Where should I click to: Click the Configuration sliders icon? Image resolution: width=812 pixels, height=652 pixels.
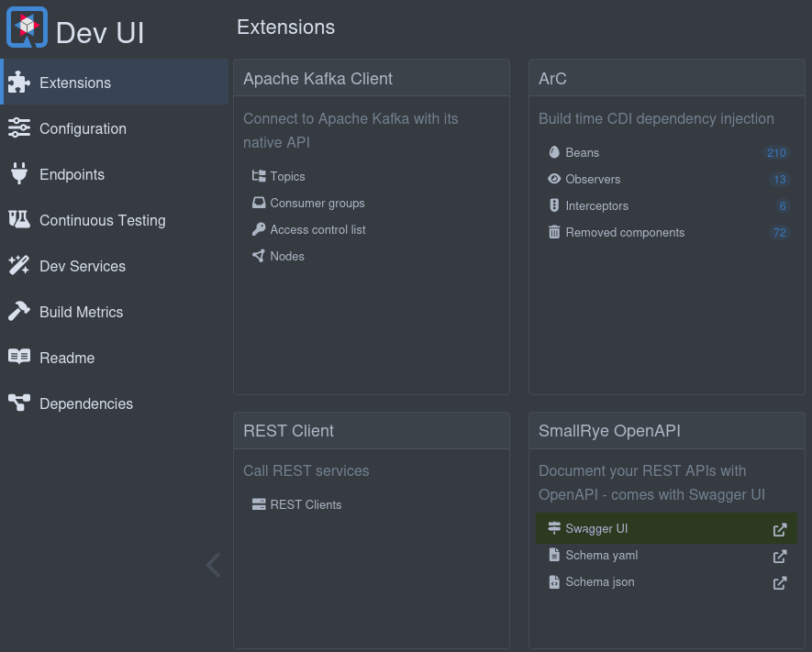click(18, 128)
